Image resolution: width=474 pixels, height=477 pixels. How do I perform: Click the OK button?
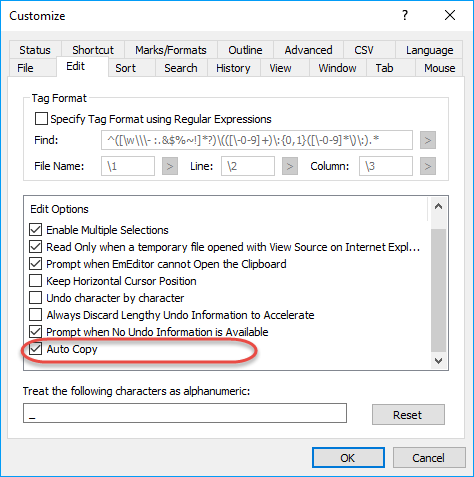coord(348,458)
